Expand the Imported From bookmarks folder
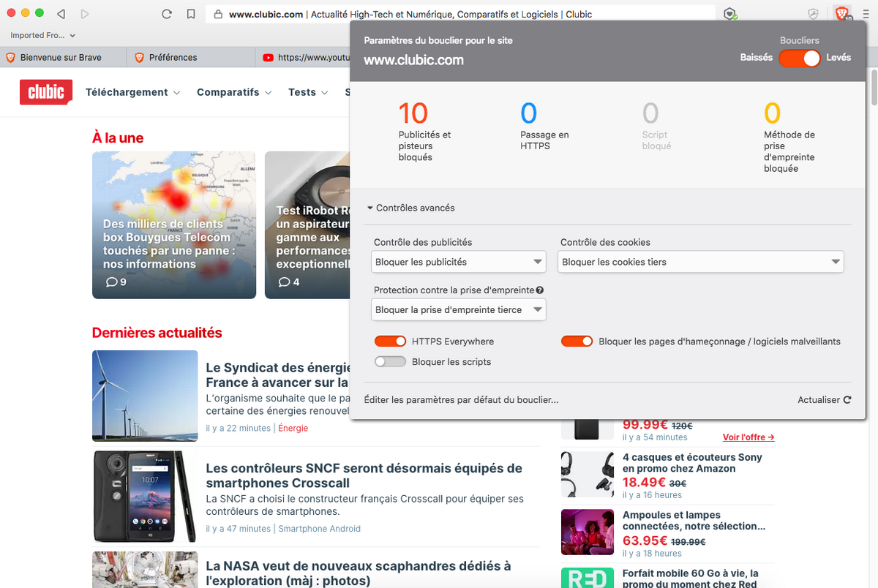 [x=43, y=35]
